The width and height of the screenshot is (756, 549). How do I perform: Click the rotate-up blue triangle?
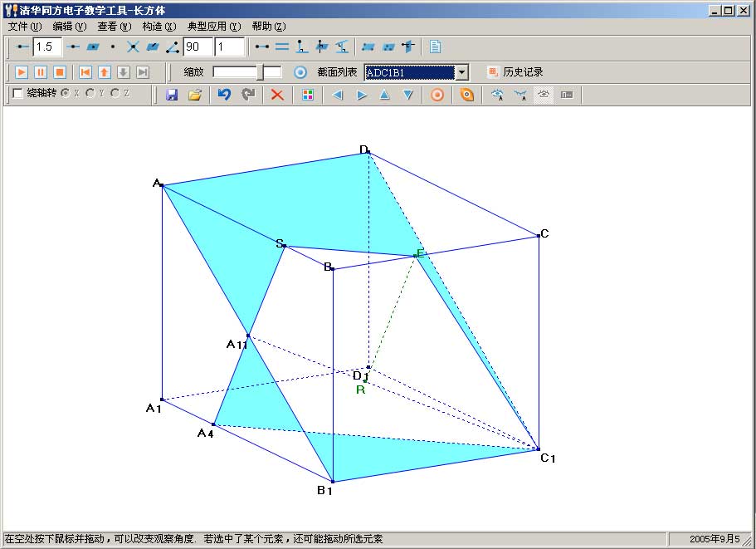(x=384, y=95)
